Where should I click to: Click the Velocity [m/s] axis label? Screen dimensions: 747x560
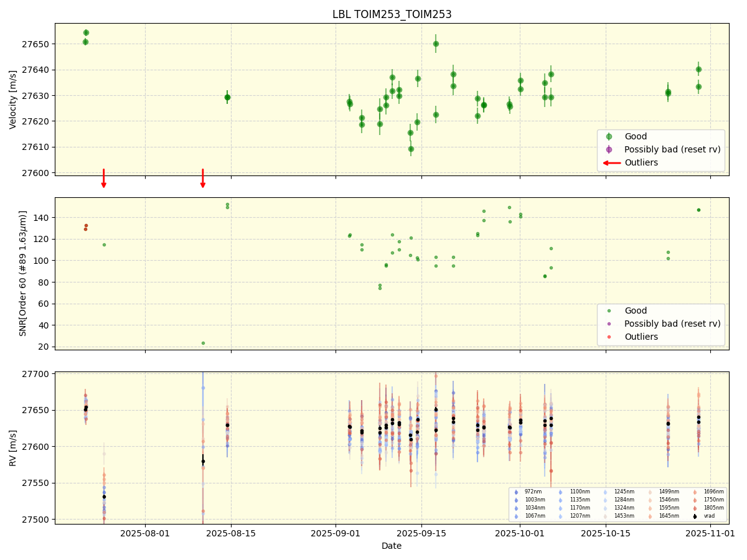(x=13, y=100)
